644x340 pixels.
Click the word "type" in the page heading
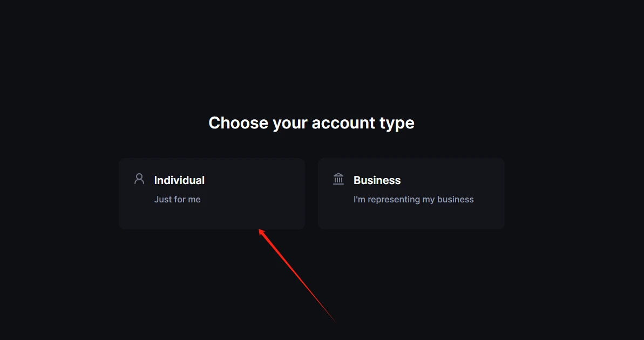click(397, 124)
